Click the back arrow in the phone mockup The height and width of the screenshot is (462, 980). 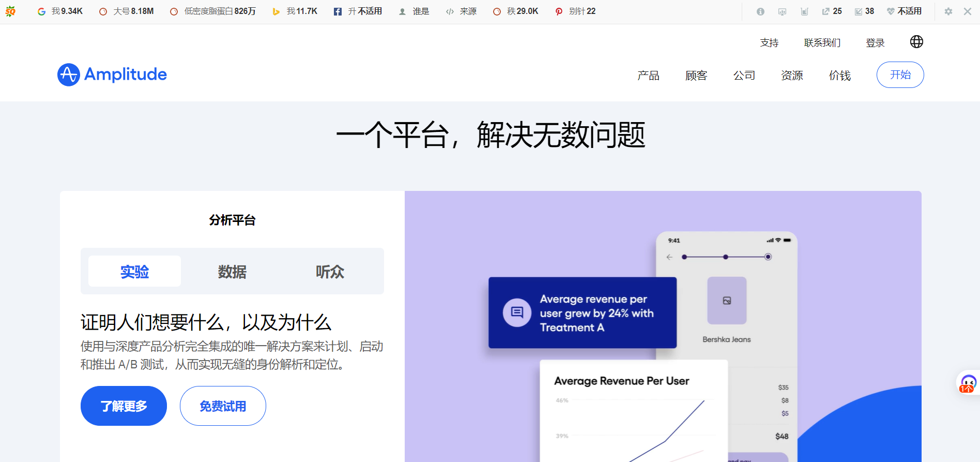(669, 257)
